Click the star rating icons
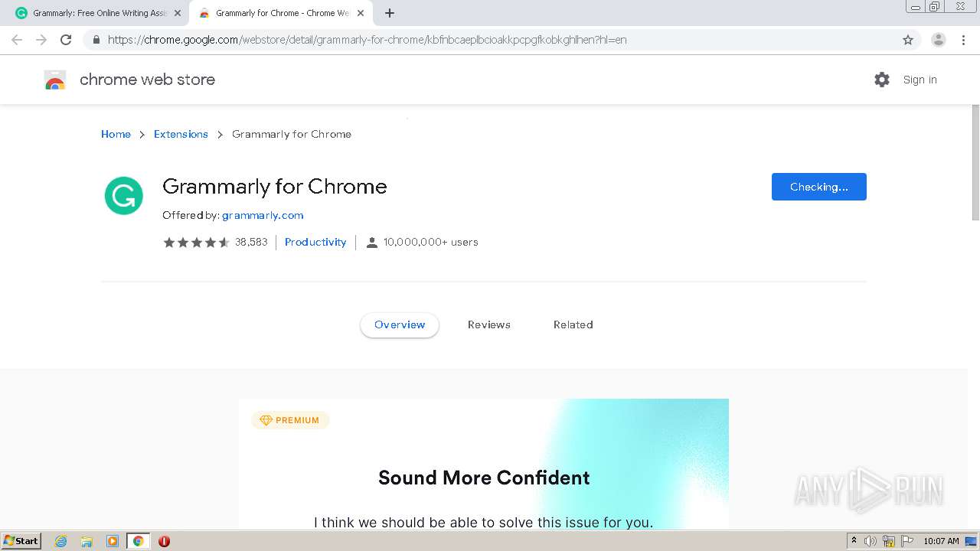This screenshot has width=980, height=551. coord(196,242)
